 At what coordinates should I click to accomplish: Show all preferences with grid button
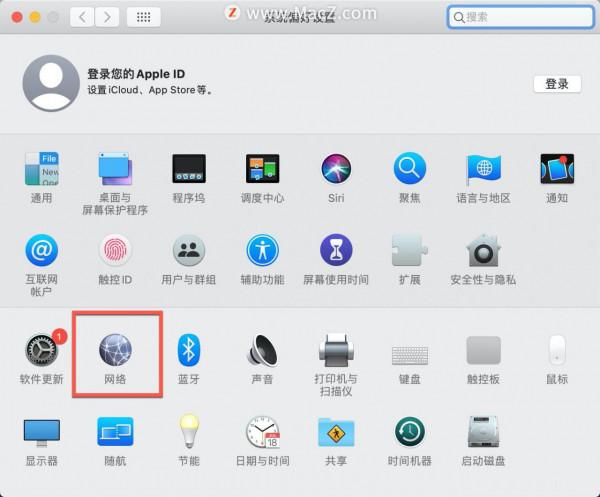point(143,17)
